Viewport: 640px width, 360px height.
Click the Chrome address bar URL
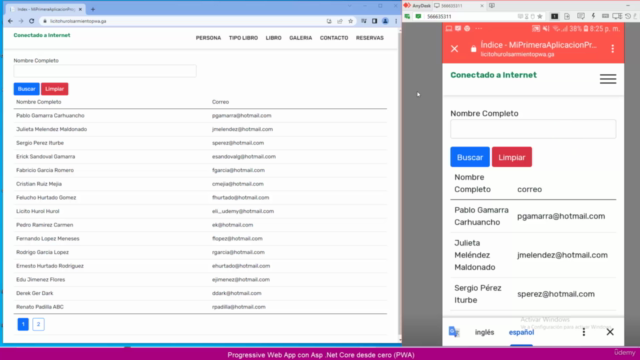click(78, 21)
